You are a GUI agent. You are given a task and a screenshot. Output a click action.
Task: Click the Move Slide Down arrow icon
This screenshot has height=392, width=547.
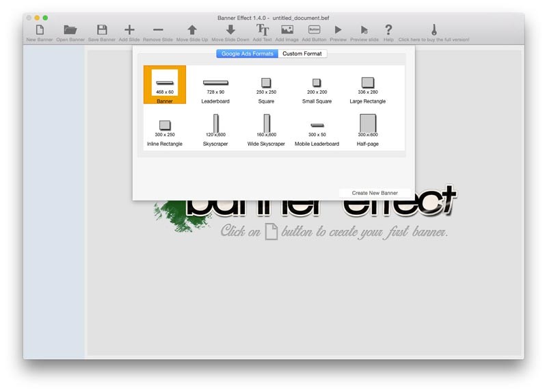[x=230, y=30]
